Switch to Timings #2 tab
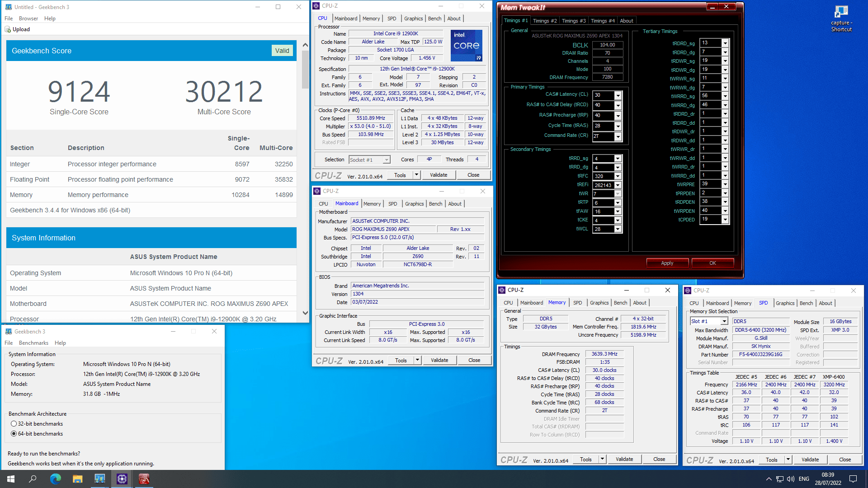The height and width of the screenshot is (488, 868). (544, 21)
